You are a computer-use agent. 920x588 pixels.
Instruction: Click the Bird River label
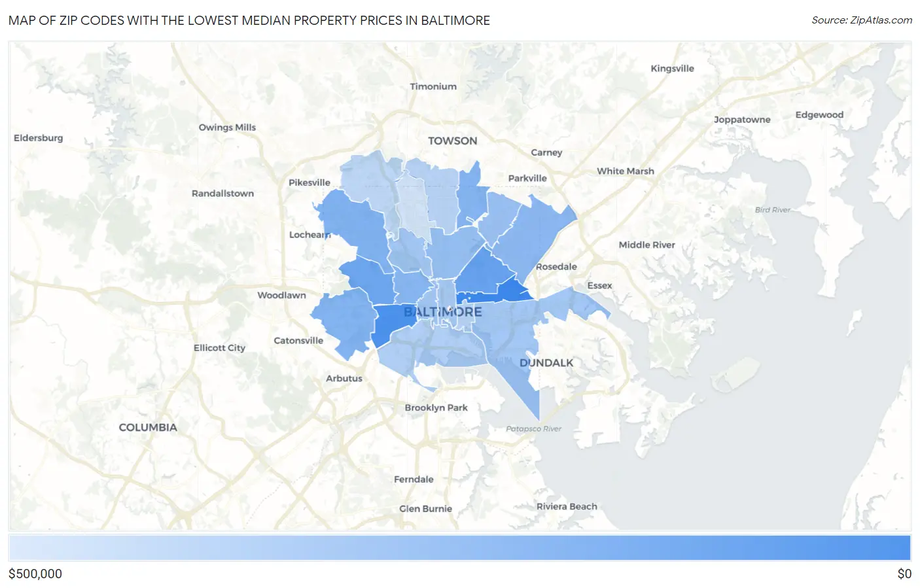point(772,210)
